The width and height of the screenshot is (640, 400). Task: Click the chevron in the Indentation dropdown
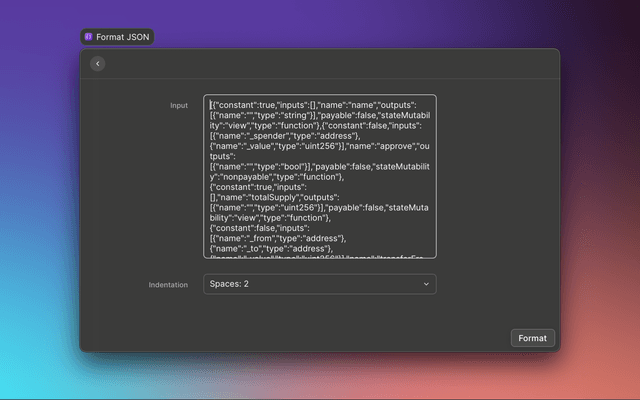tap(426, 284)
